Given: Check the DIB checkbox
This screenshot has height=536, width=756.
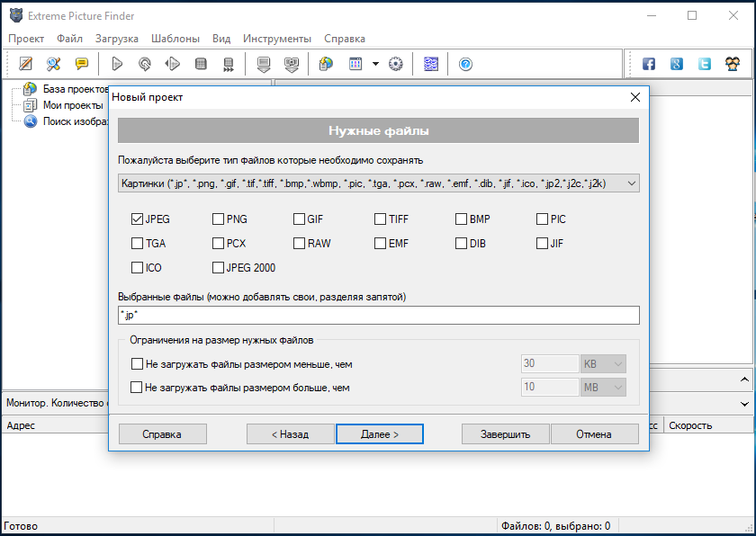Looking at the screenshot, I should pyautogui.click(x=461, y=243).
